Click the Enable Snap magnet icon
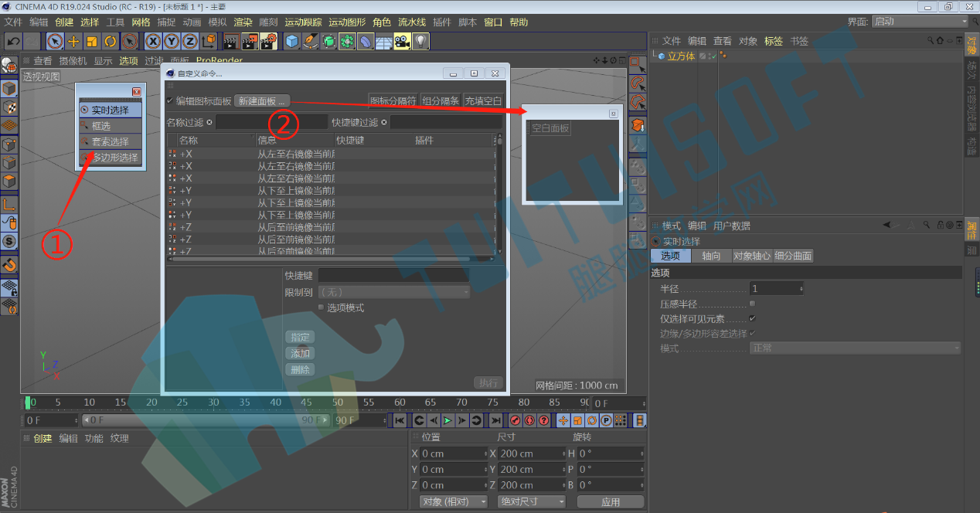 click(x=9, y=265)
